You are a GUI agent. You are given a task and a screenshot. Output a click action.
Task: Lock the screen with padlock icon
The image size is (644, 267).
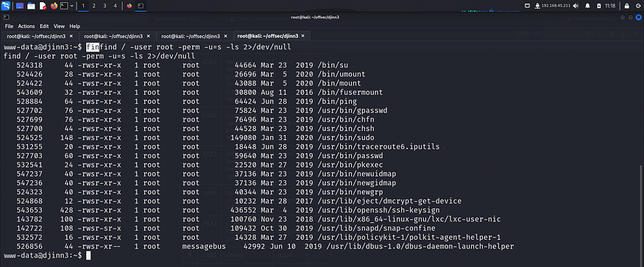(627, 6)
